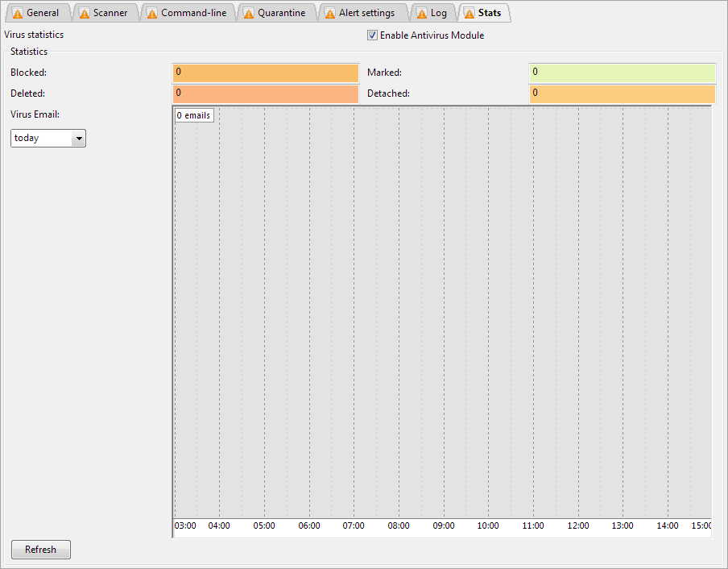
Task: Expand the 'today' dropdown arrow
Action: click(78, 139)
